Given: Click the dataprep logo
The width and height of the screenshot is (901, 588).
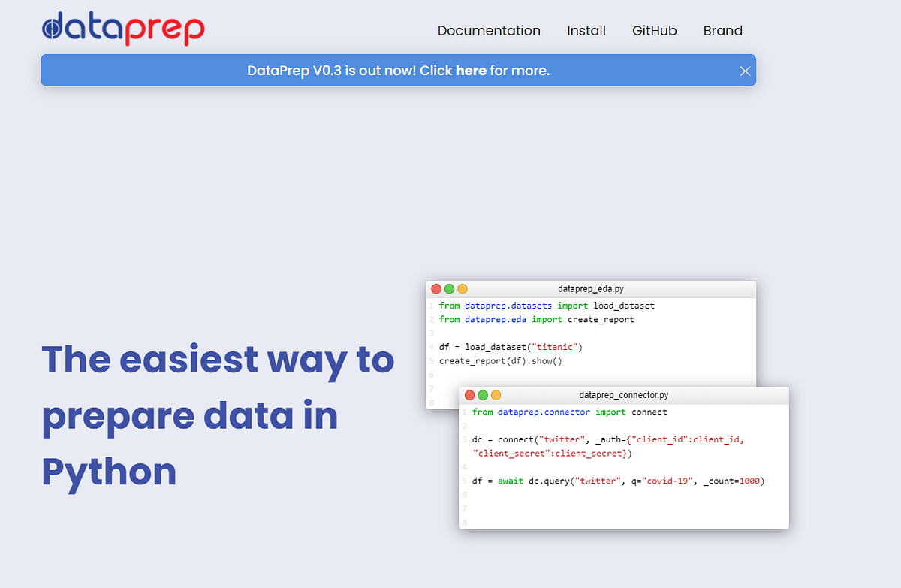Looking at the screenshot, I should point(122,29).
